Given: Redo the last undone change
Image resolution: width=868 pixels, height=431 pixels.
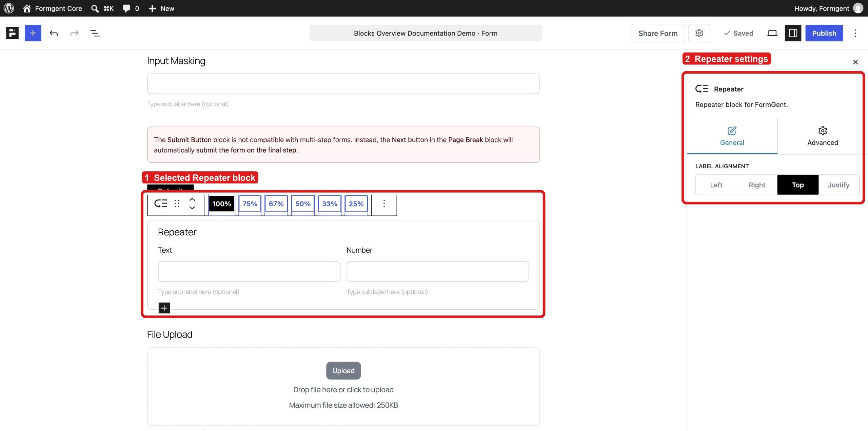Looking at the screenshot, I should 74,33.
